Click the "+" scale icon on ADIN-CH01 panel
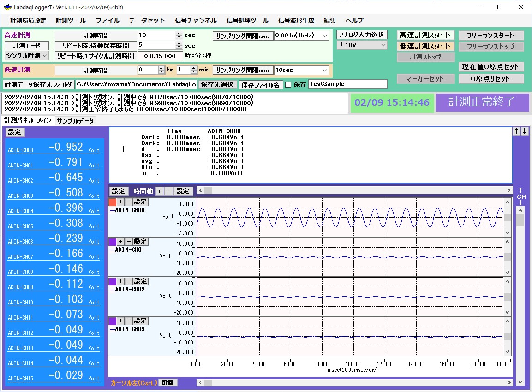The image size is (532, 392). point(120,241)
